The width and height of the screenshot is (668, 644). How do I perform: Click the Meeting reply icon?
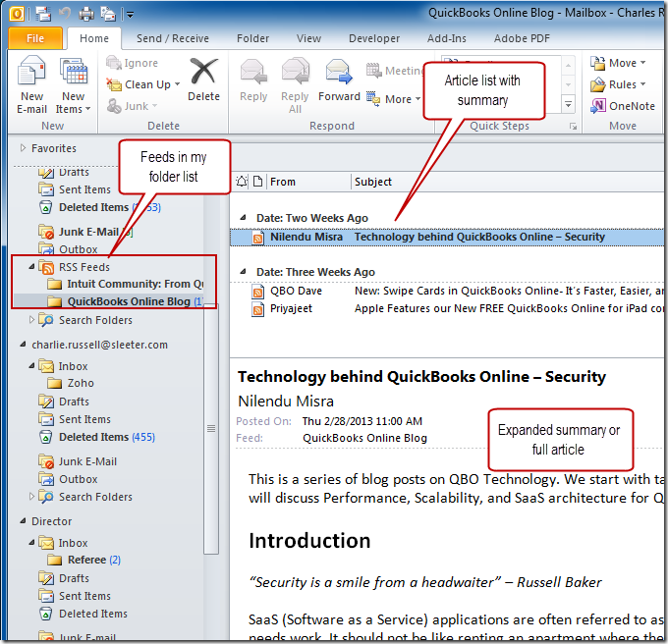coord(373,71)
